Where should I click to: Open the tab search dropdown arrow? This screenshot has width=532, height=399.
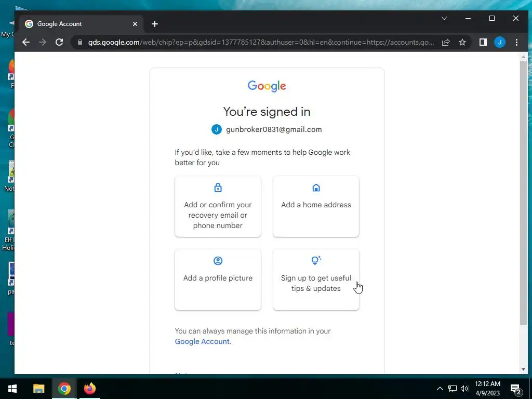(x=444, y=18)
